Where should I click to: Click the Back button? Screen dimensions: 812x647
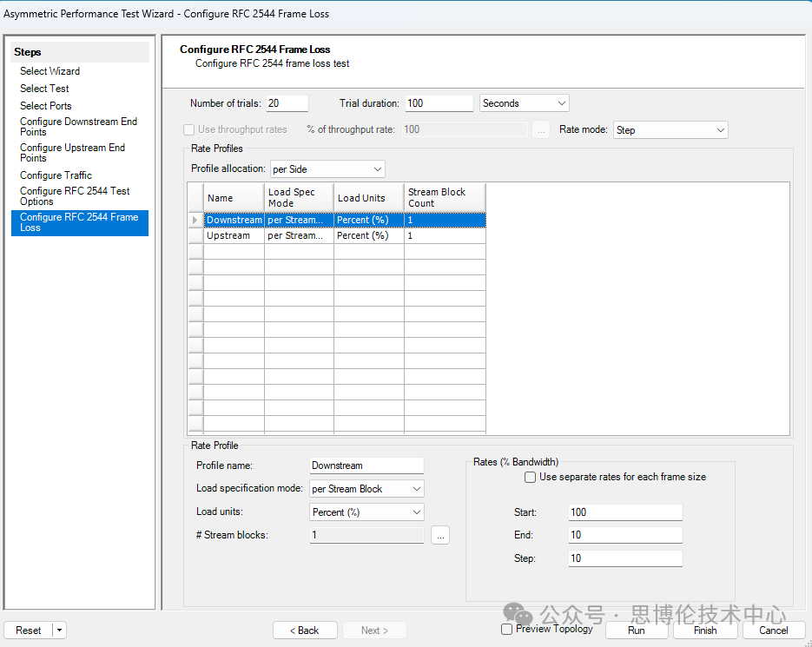click(304, 630)
